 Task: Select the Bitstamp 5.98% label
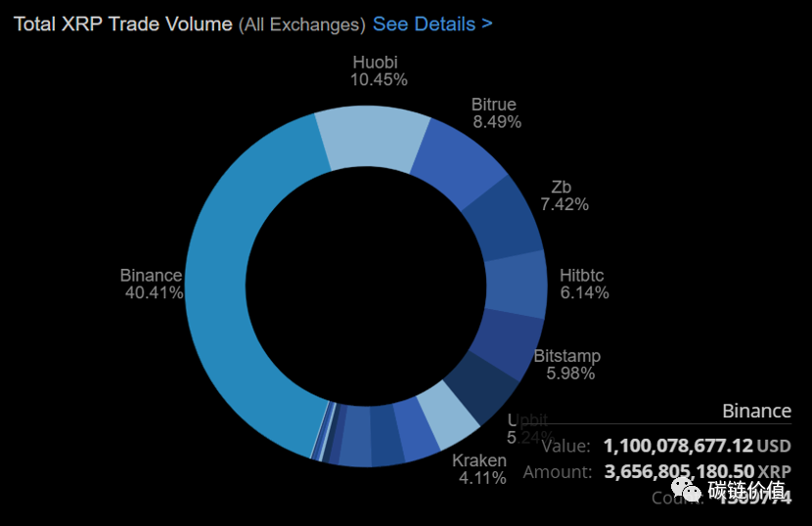pos(567,364)
